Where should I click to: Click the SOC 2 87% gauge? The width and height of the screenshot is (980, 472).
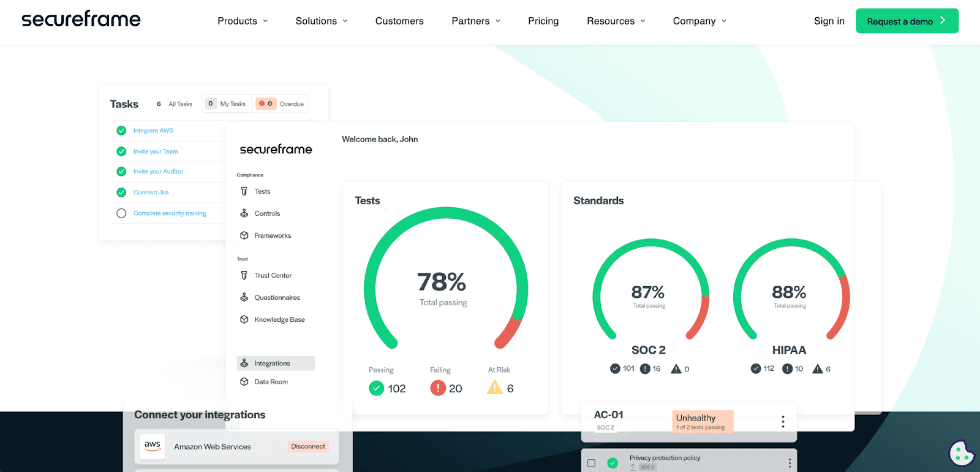tap(650, 289)
